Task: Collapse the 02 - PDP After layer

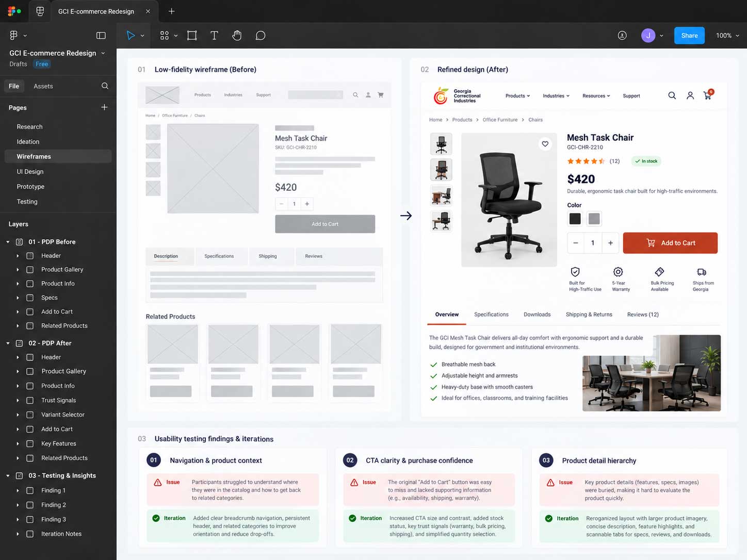Action: pyautogui.click(x=8, y=343)
